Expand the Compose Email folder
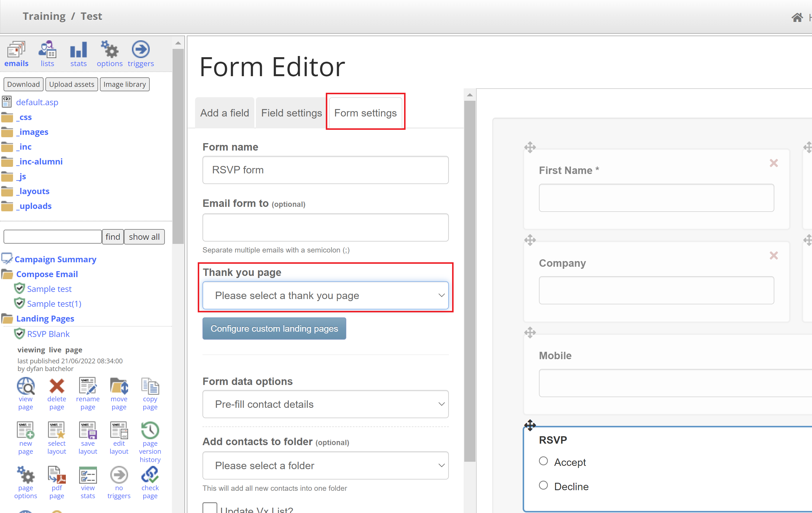This screenshot has width=812, height=513. point(47,274)
